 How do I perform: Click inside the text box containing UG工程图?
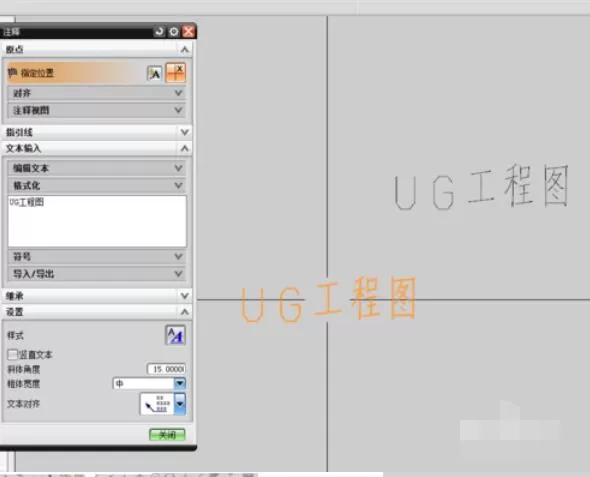(x=97, y=221)
